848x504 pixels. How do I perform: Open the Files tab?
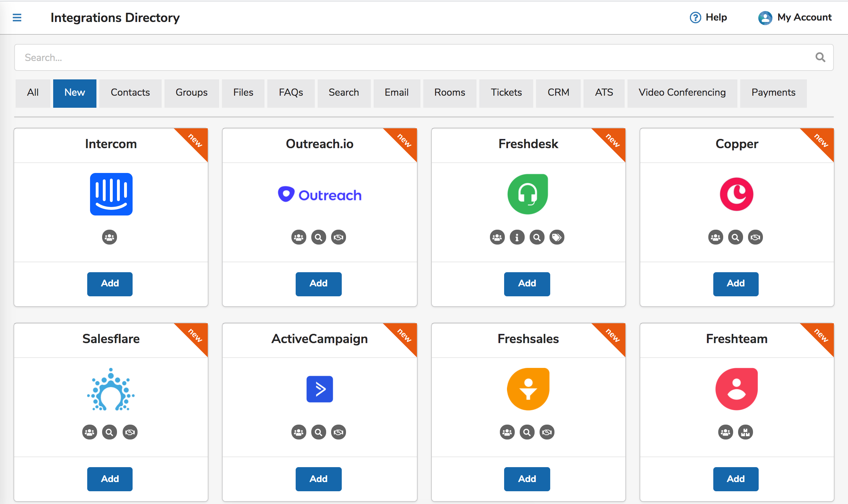pos(243,93)
